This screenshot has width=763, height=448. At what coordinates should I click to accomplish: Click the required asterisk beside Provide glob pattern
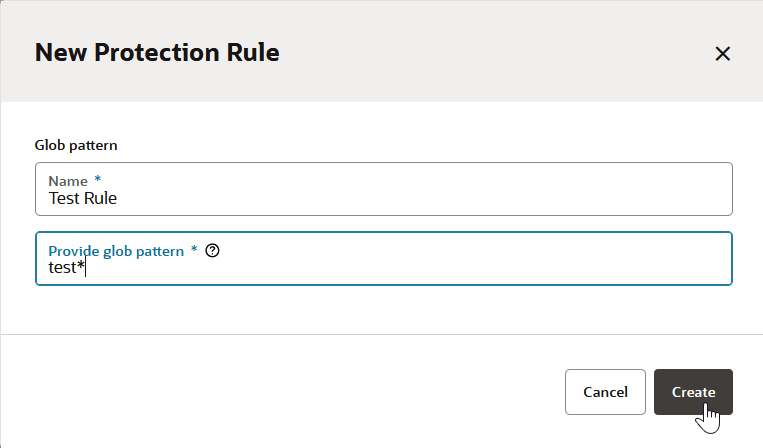(194, 251)
